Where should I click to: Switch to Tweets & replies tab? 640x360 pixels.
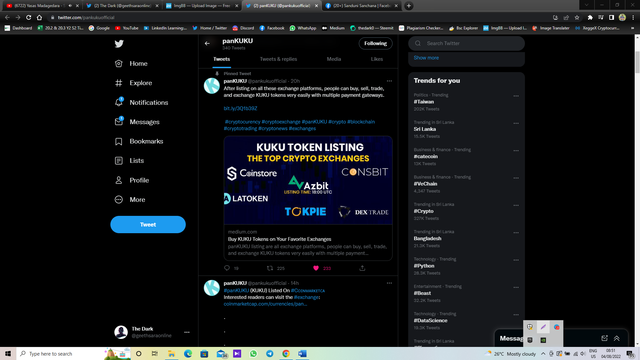(x=278, y=59)
